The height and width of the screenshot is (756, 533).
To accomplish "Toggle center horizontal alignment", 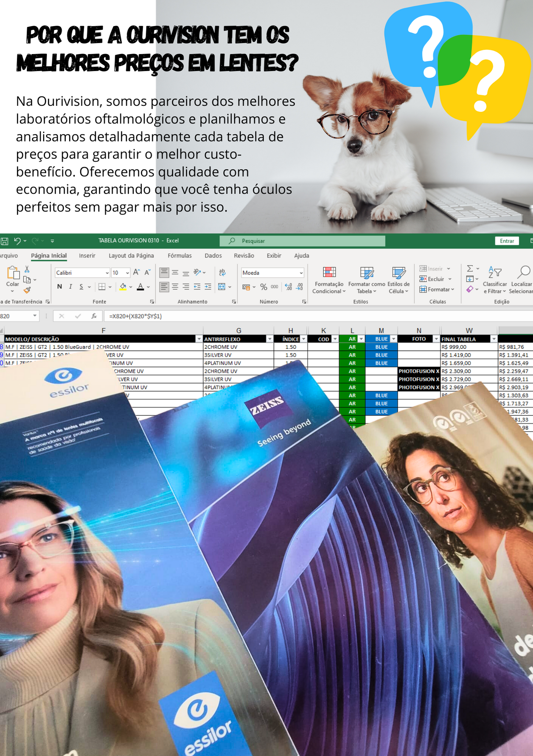I will [x=175, y=287].
